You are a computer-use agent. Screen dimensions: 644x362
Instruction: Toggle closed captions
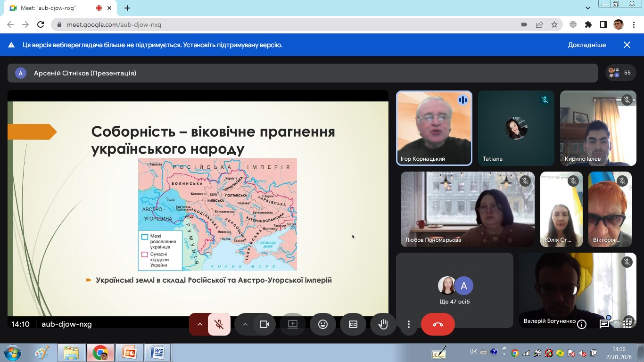point(353,324)
